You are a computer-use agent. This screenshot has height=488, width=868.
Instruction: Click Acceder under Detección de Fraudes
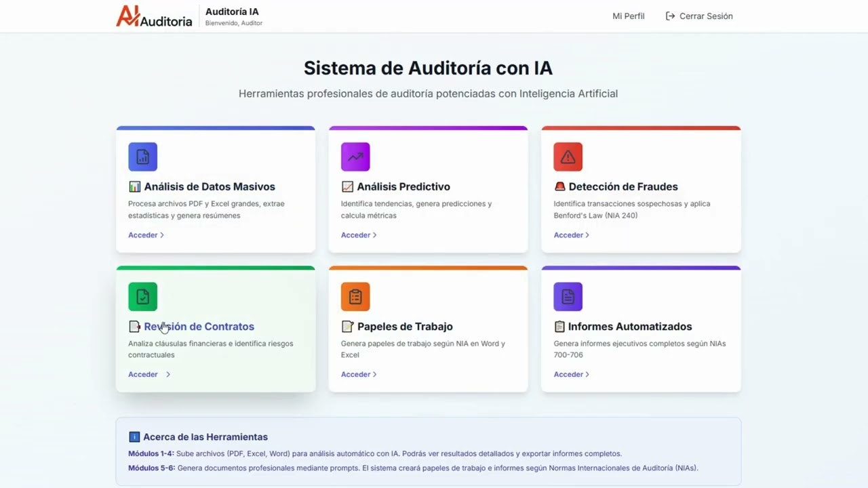click(568, 235)
